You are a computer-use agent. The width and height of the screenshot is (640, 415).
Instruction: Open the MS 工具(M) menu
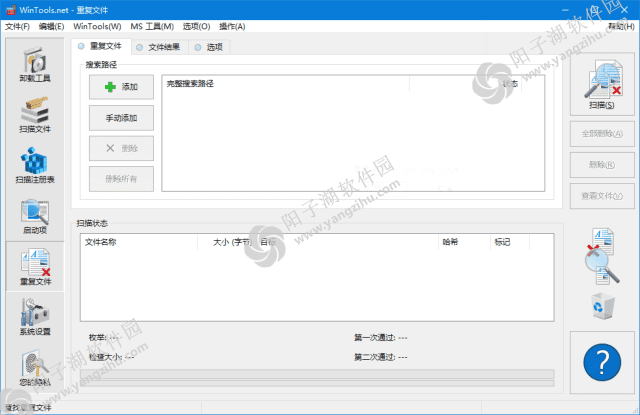[x=152, y=27]
